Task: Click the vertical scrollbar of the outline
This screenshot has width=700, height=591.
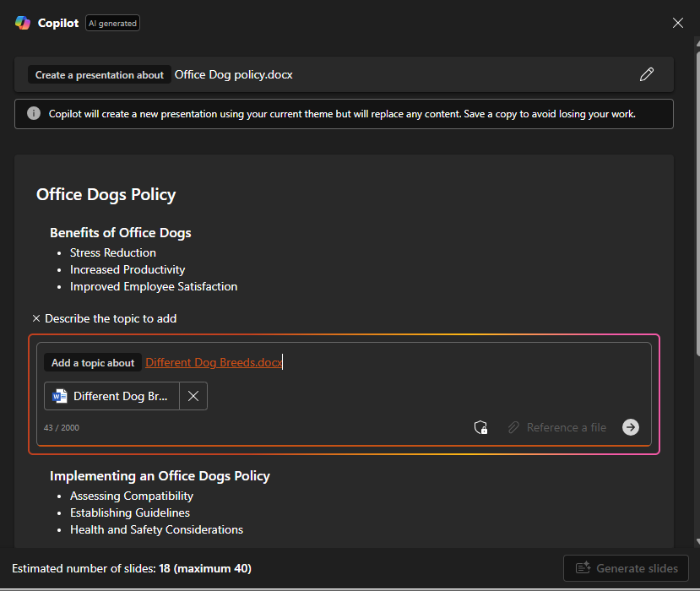Action: 696,253
